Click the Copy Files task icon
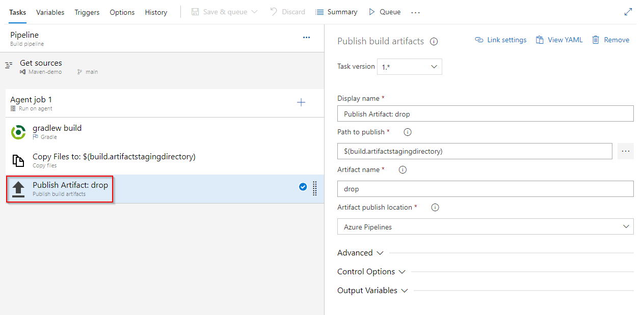The height and width of the screenshot is (315, 644). click(x=18, y=160)
